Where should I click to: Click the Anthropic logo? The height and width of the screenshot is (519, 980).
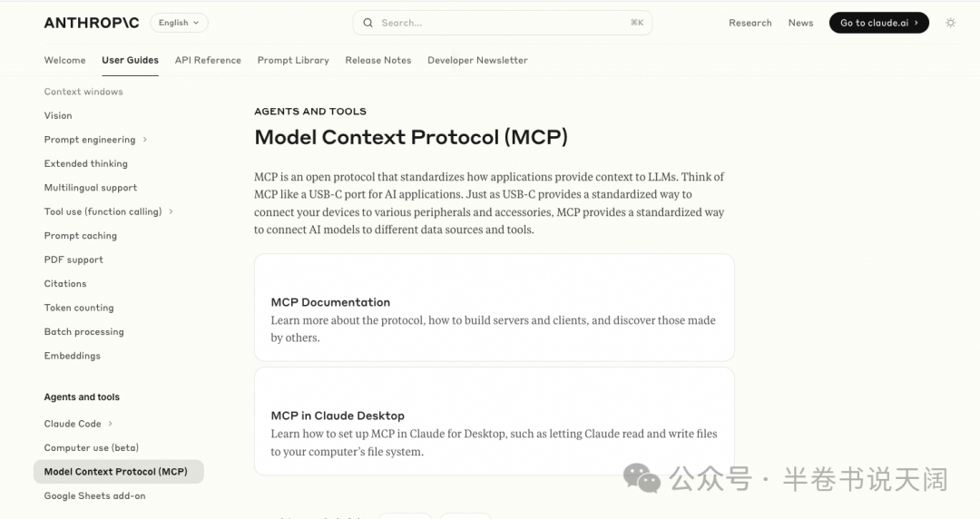[91, 23]
